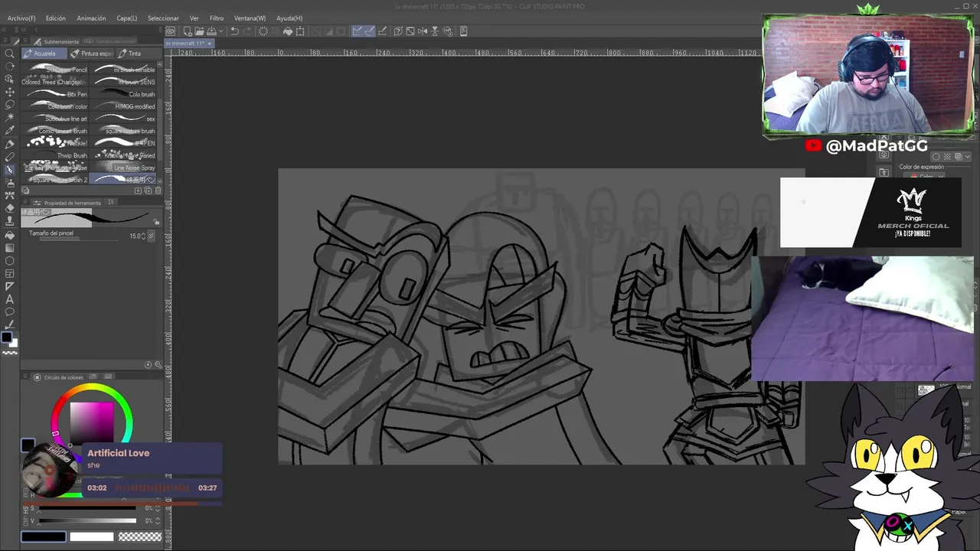The height and width of the screenshot is (551, 980).
Task: Click the Undo arrow
Action: (235, 31)
